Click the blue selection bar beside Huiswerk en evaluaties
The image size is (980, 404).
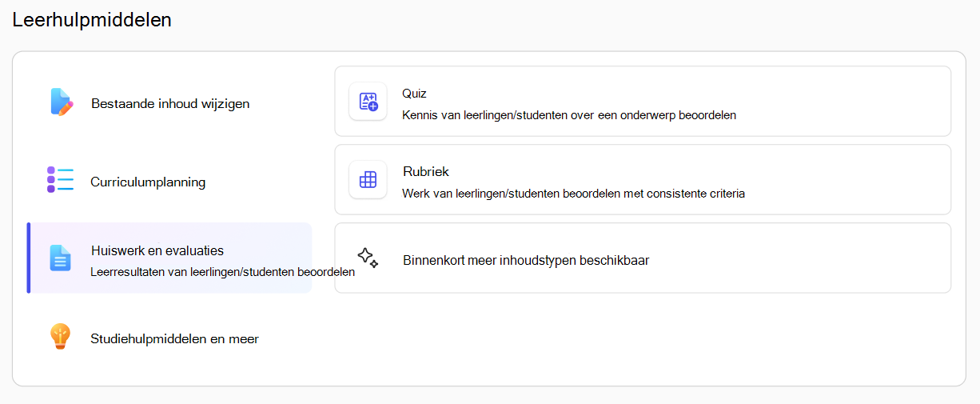(29, 258)
